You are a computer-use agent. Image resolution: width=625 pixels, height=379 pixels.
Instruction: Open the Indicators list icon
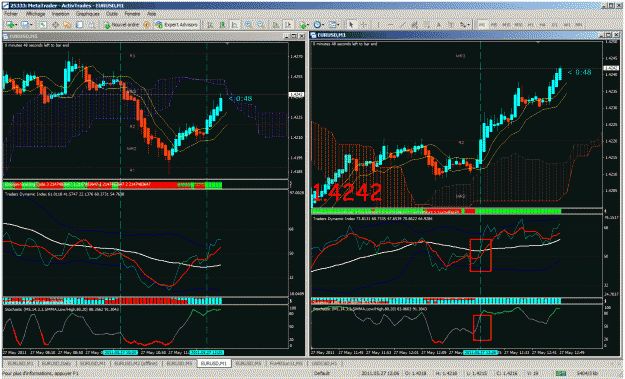pos(303,25)
